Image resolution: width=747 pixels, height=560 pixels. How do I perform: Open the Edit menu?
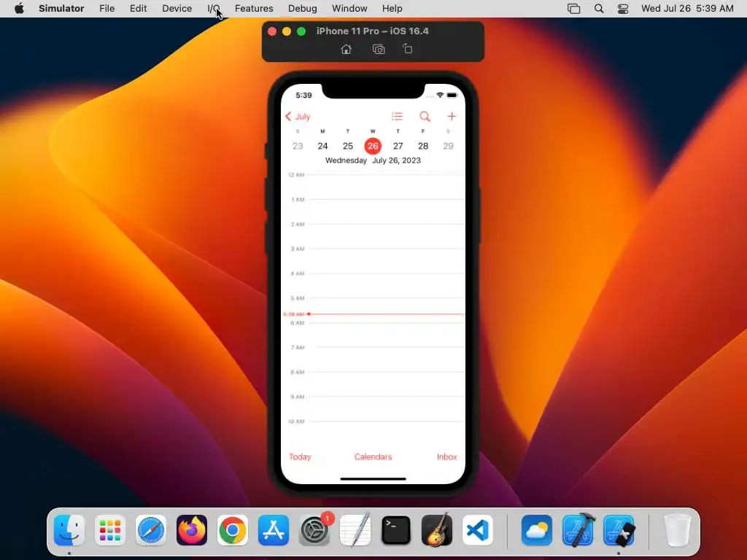click(x=138, y=9)
